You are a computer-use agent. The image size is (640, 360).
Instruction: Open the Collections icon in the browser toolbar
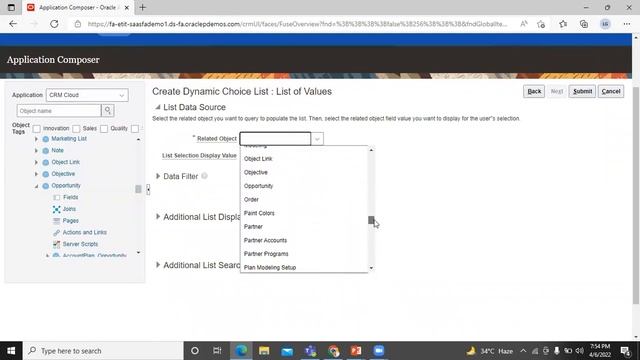584,24
